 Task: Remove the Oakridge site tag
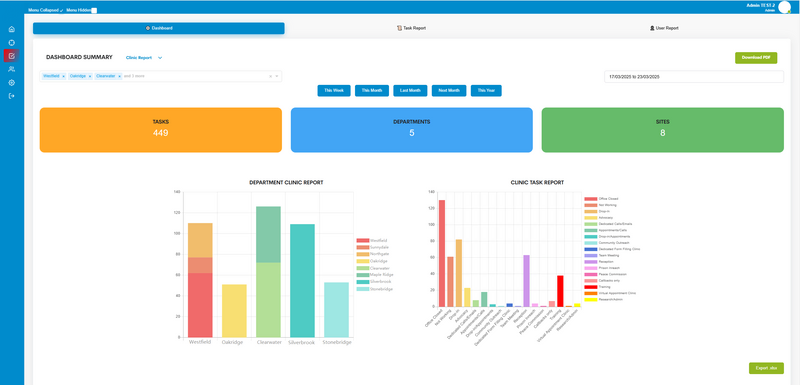tap(90, 76)
